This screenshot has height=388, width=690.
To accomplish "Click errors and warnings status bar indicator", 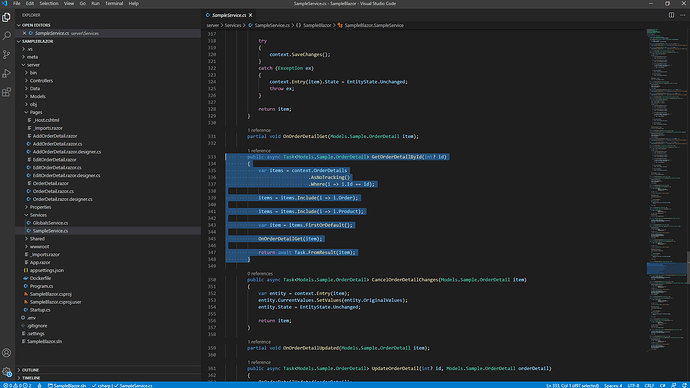I will tap(17, 385).
